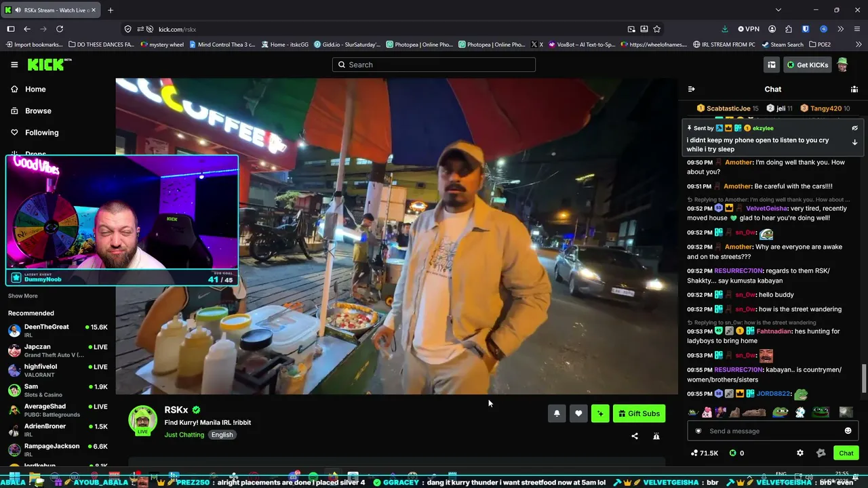Expand the pinned message with the down arrow
The width and height of the screenshot is (868, 488).
click(854, 142)
